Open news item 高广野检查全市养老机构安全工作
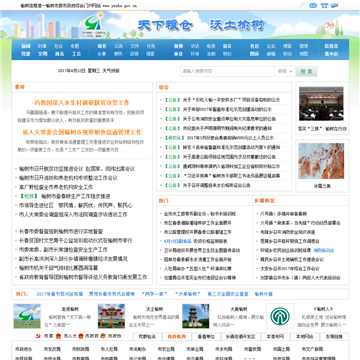Screen dimensions: 360x360 (x=56, y=187)
